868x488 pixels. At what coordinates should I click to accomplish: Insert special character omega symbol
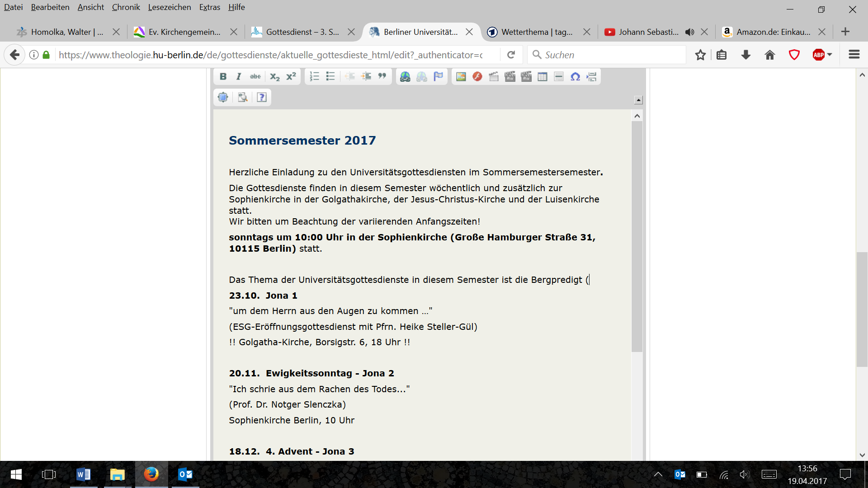575,77
